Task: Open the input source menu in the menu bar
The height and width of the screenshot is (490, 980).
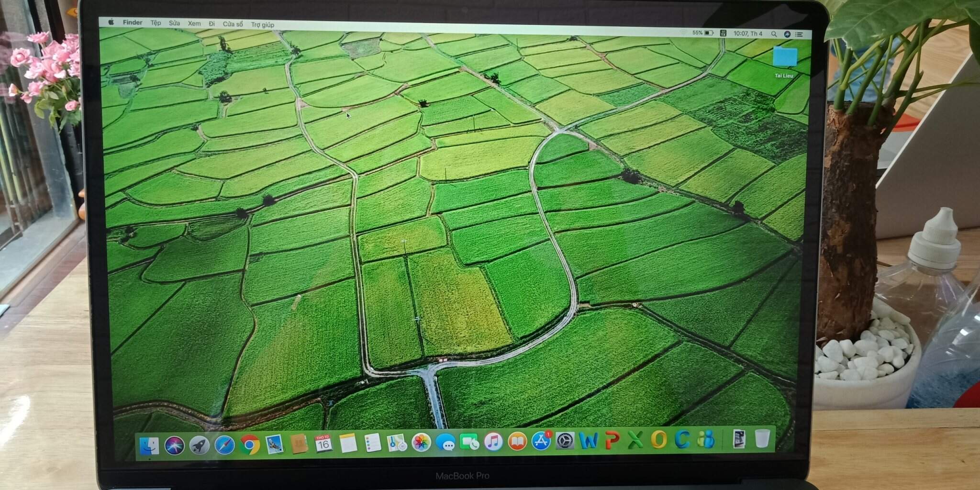Action: pos(723,33)
